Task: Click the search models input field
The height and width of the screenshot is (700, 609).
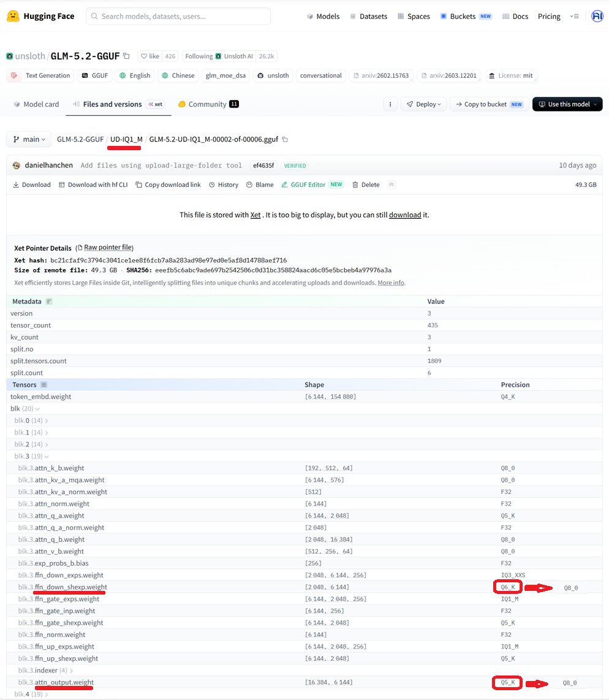Action: coord(178,16)
